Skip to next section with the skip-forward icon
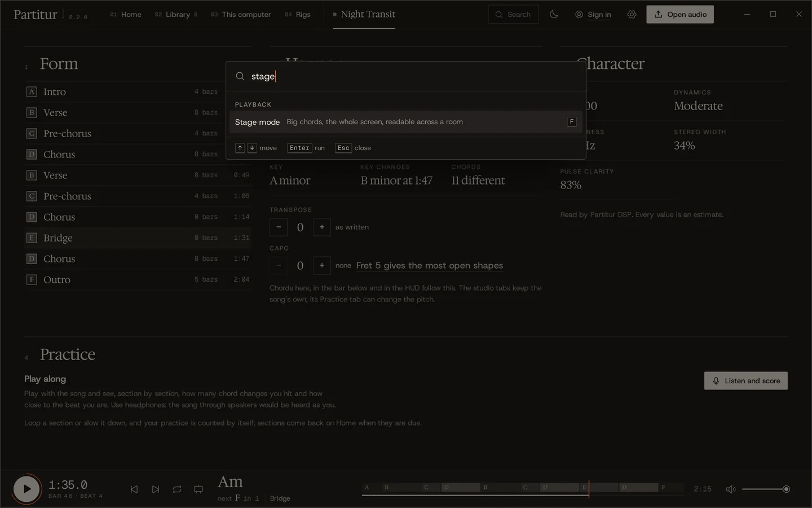The height and width of the screenshot is (508, 812). [156, 489]
